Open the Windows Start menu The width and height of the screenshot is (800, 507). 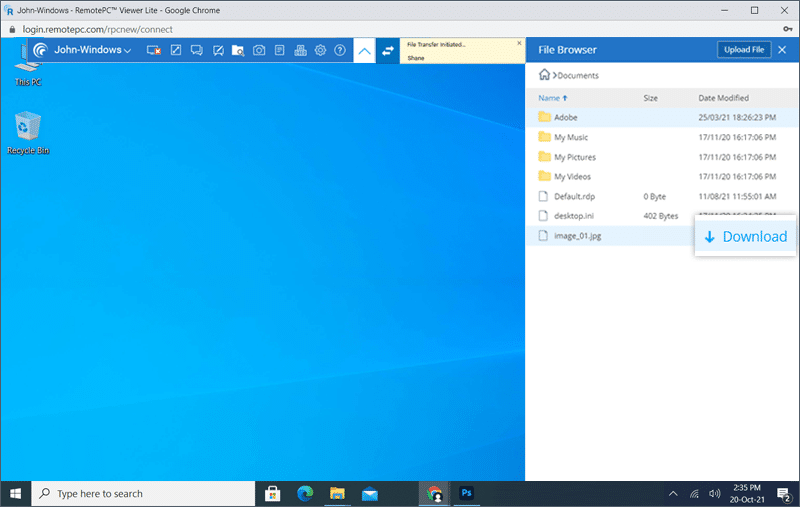point(16,494)
